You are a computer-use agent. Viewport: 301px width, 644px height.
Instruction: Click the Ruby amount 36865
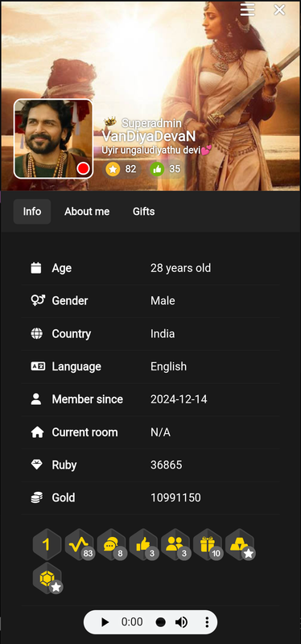(167, 465)
